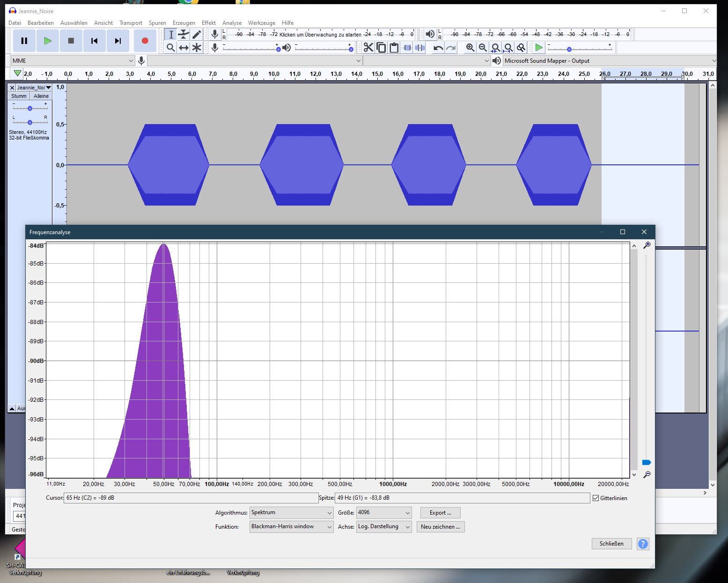This screenshot has height=583, width=728.
Task: Trim audio outside the selection
Action: pyautogui.click(x=407, y=47)
